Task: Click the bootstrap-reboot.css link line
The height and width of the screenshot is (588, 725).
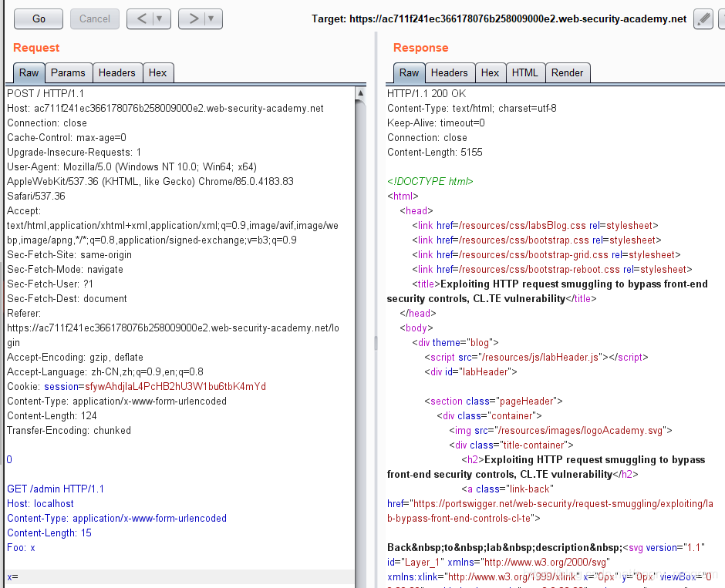Action: (x=552, y=269)
